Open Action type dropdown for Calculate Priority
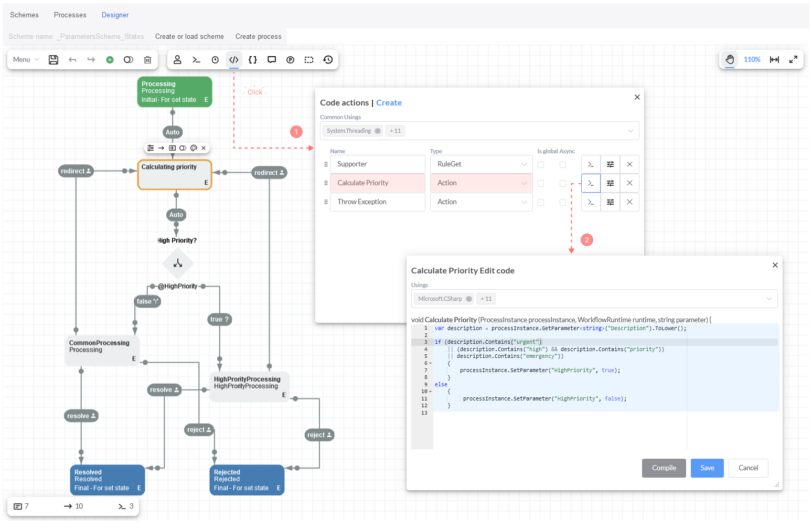Screen dimensions: 812x528 (482, 183)
